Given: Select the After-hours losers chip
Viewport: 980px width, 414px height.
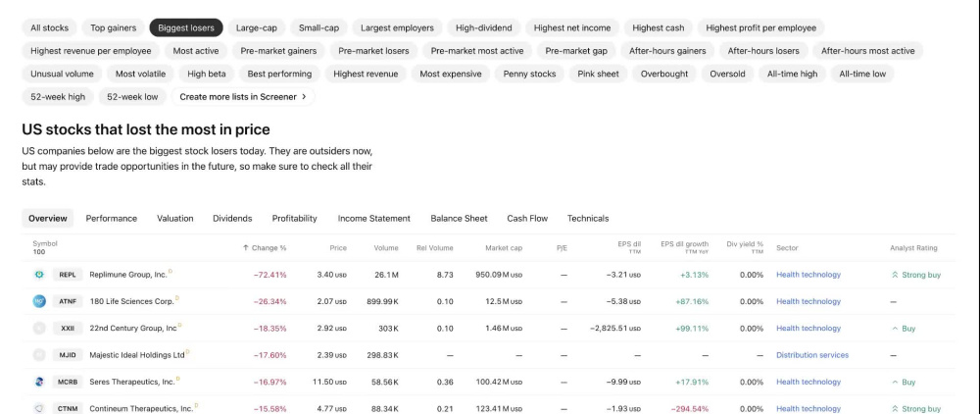Looking at the screenshot, I should point(763,51).
